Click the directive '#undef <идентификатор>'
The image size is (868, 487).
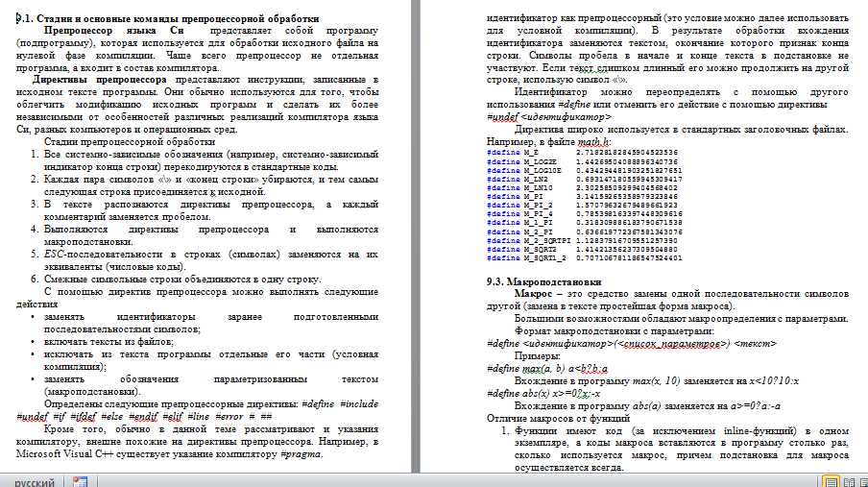[549, 116]
